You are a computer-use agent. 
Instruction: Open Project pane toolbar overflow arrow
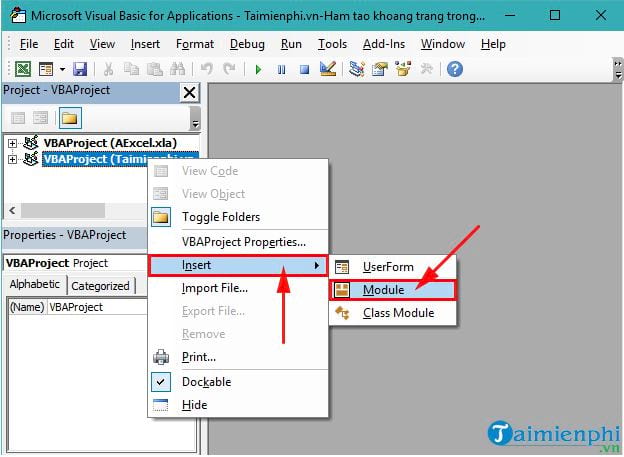195,118
